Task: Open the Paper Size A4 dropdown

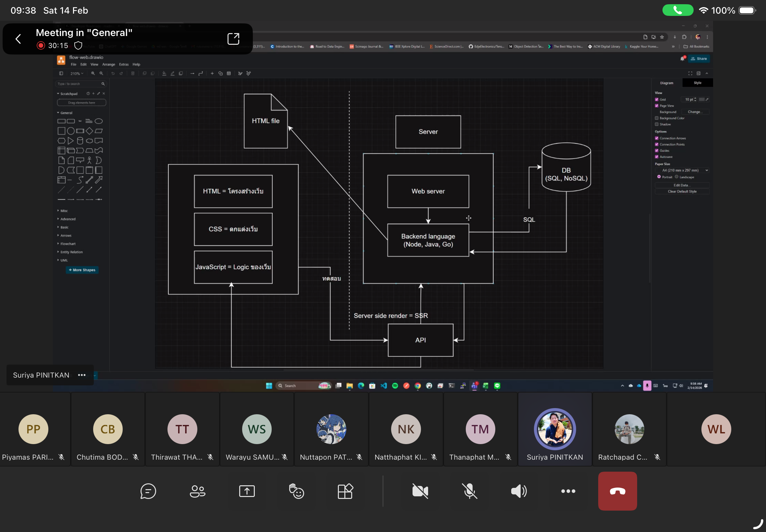Action: click(682, 170)
